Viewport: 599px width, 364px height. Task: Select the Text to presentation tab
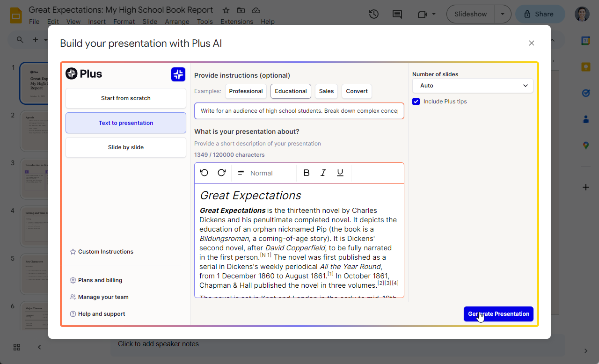tap(126, 123)
